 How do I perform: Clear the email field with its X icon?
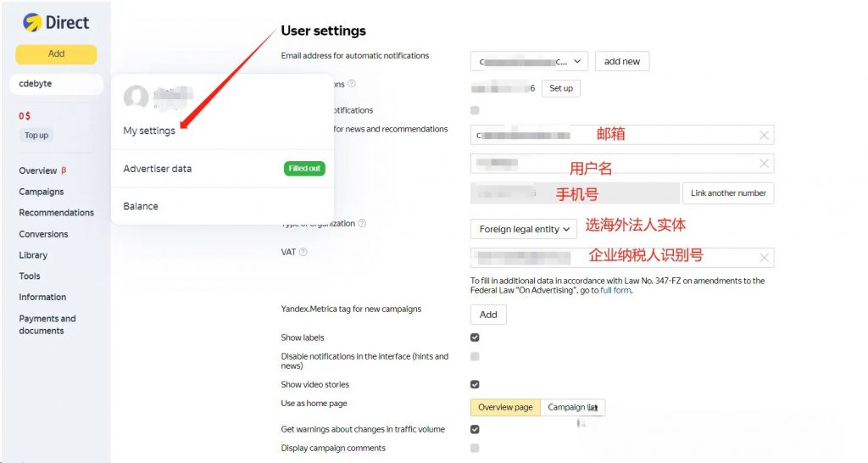764,135
